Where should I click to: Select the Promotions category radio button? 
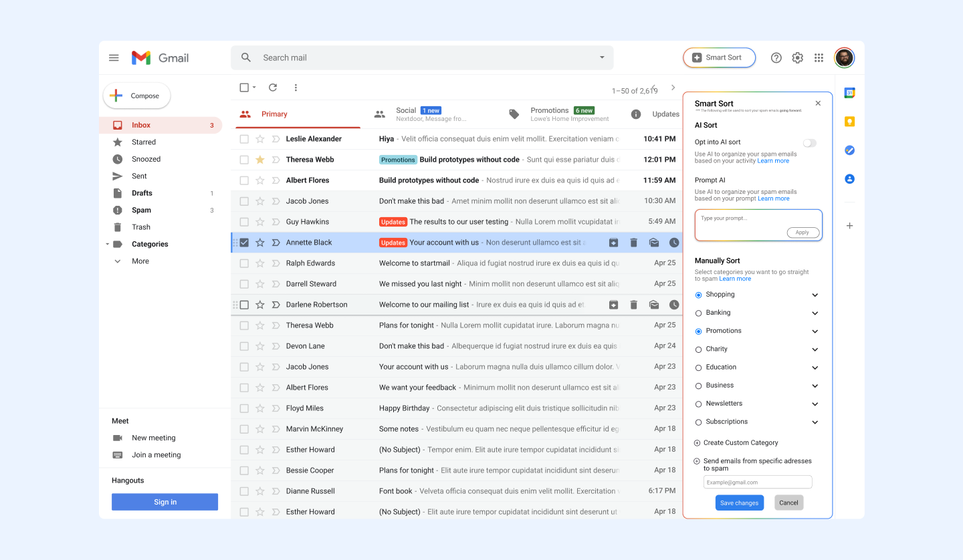click(699, 331)
